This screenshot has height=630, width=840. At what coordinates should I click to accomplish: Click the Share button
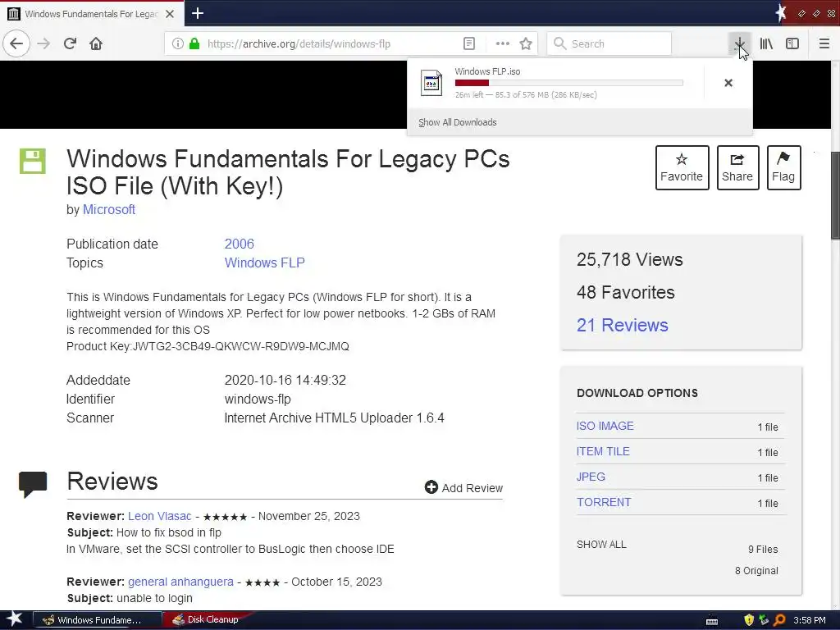coord(737,167)
